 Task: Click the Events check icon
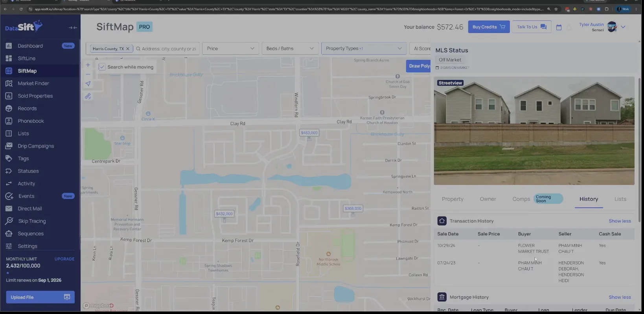coord(9,196)
